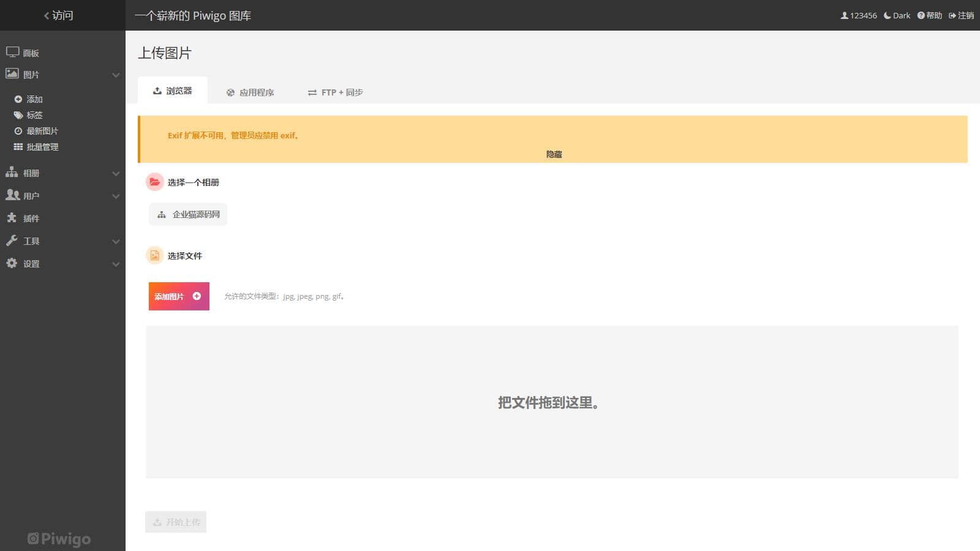Open the 工具 tools wrench icon

click(x=11, y=241)
